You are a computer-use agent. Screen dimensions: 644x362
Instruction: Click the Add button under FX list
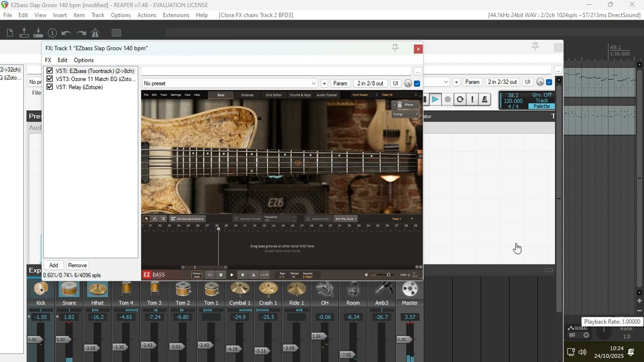(x=54, y=265)
